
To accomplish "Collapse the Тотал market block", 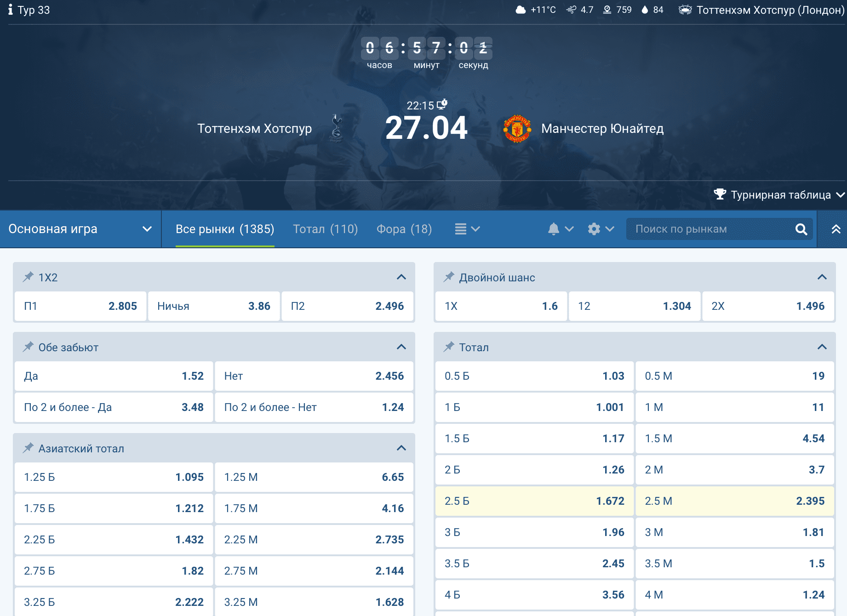I will coord(822,347).
